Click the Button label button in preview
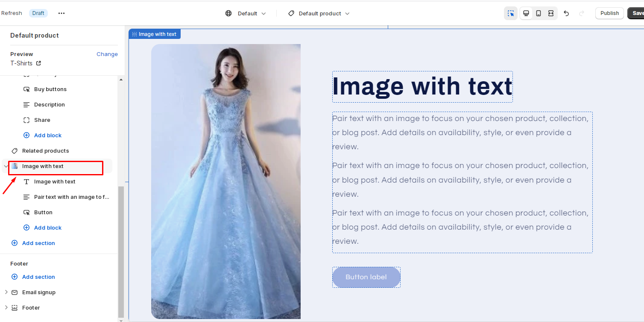 366,277
